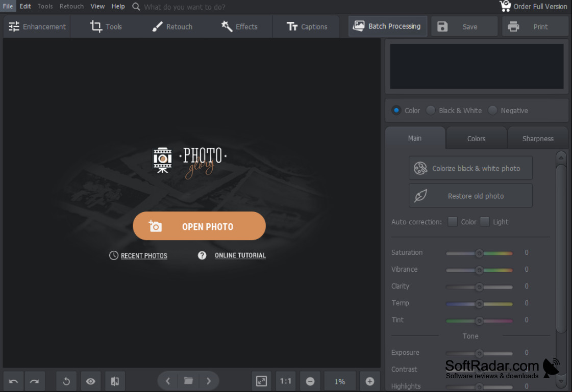
Task: Switch to the Tools tab with crop icon
Action: [x=106, y=27]
